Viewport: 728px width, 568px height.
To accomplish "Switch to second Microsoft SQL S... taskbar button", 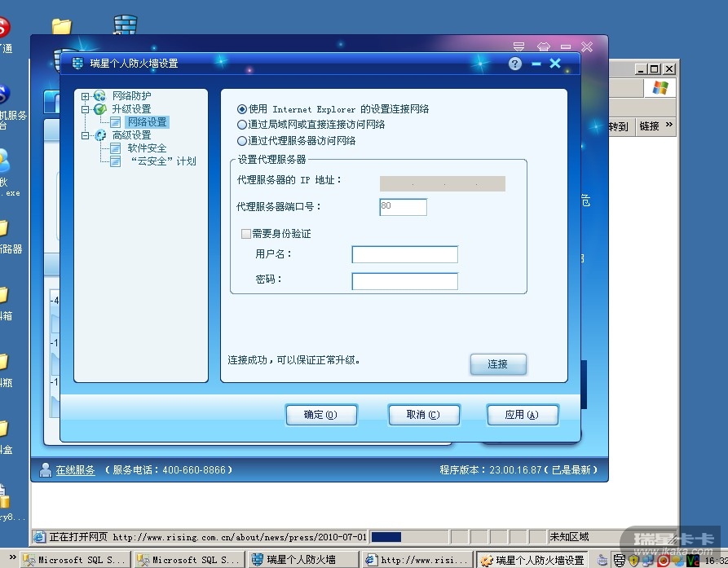I will [188, 560].
